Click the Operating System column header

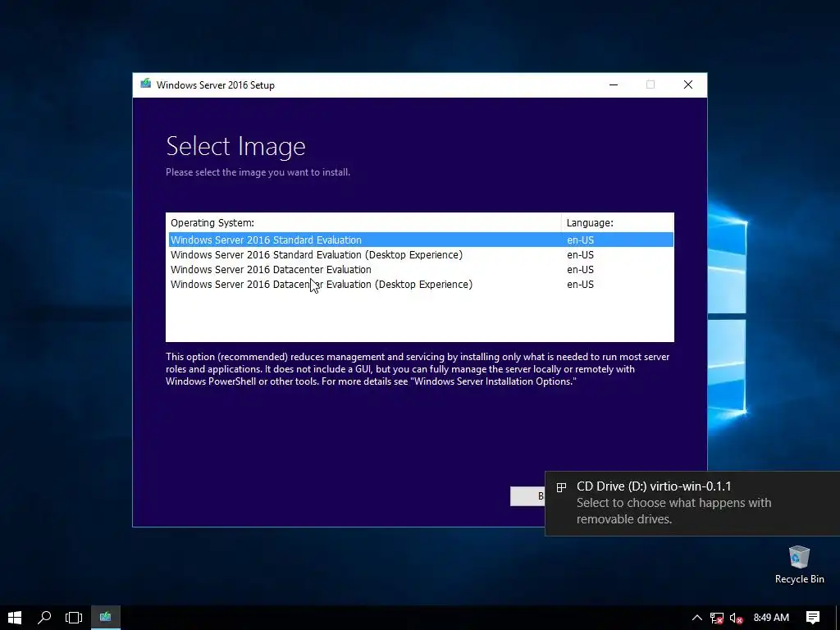click(x=363, y=223)
